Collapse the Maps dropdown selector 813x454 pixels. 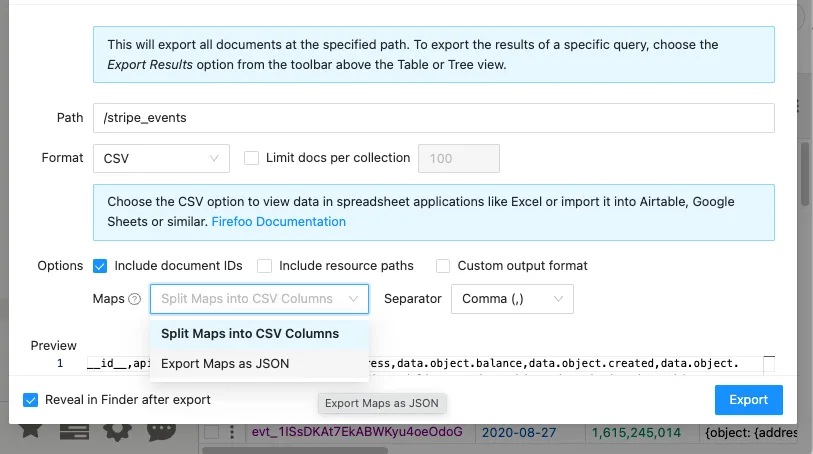click(x=259, y=299)
